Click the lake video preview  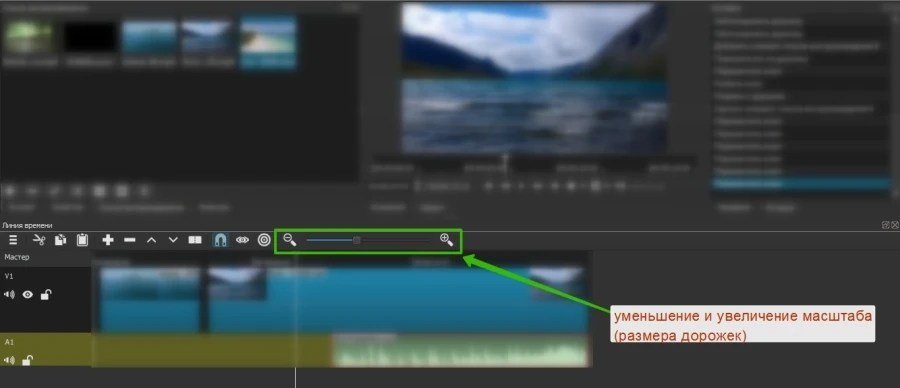point(534,78)
